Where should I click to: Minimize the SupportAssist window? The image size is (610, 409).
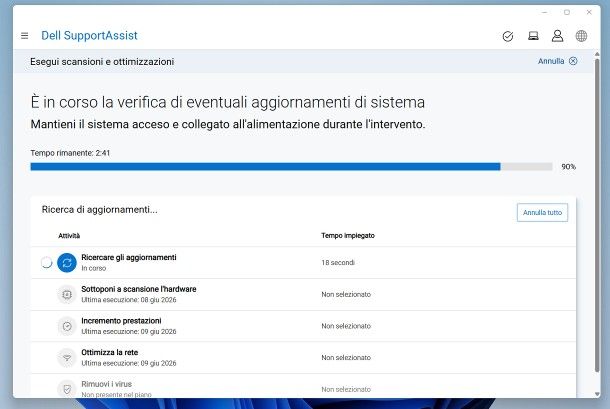coord(544,12)
